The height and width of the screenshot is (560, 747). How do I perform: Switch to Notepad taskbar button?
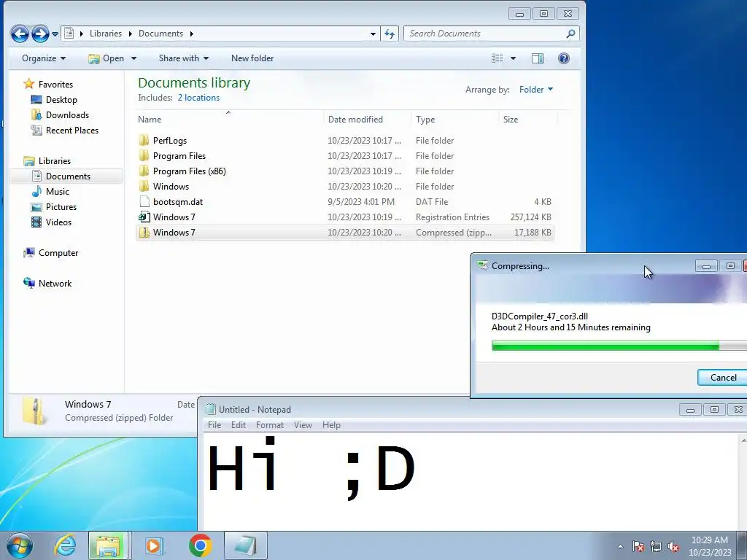click(x=245, y=545)
